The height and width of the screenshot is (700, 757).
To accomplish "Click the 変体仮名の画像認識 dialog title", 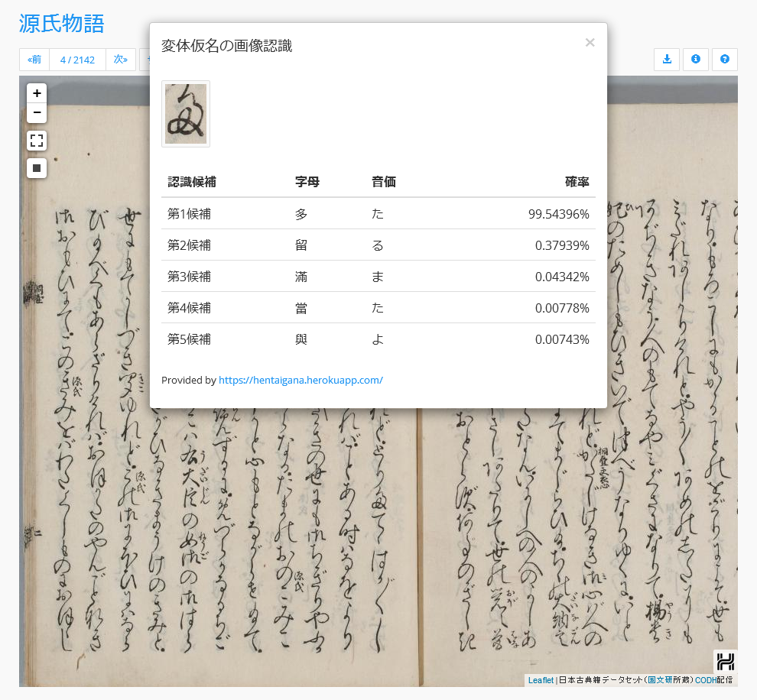I will click(x=226, y=46).
